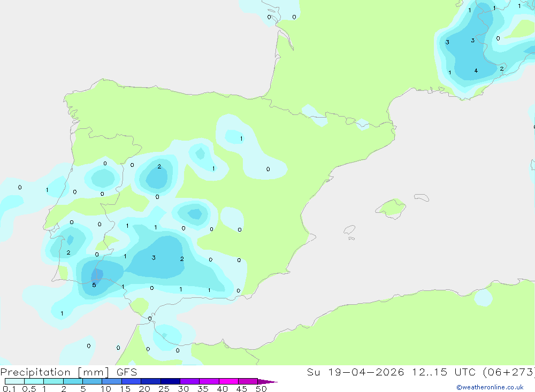Click the legend label '0.1'
The width and height of the screenshot is (535, 392).
click(x=9, y=389)
